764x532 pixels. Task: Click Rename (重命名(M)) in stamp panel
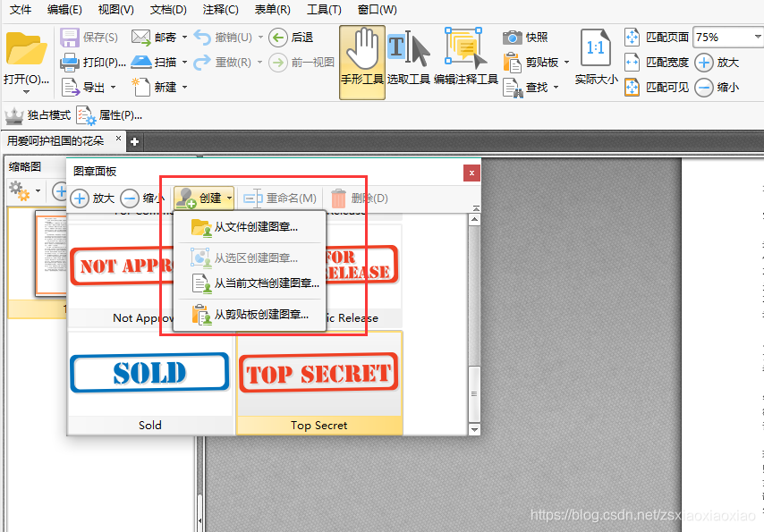tap(280, 198)
